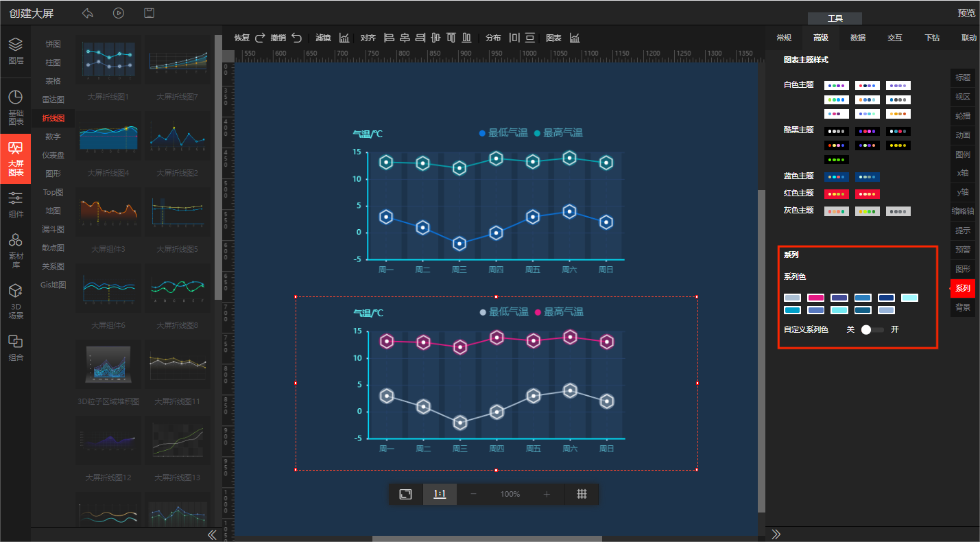Switch to the 交互 tab

point(895,38)
